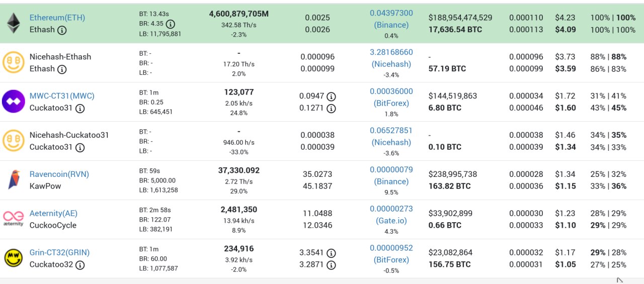The image size is (644, 284).
Task: Open the Ravencoin(RVN) coin link
Action: 59,174
